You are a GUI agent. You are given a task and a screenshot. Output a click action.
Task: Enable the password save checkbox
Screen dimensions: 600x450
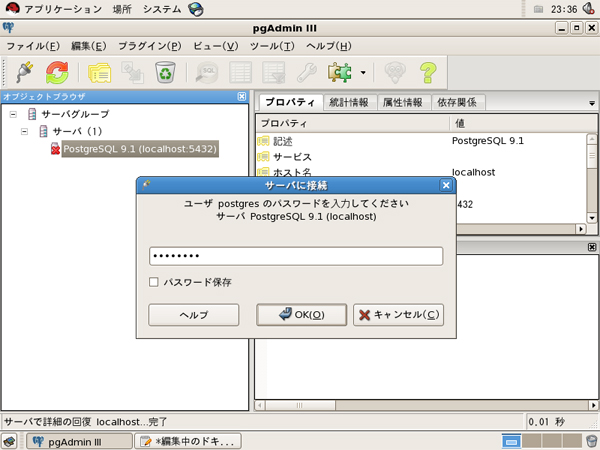point(153,282)
